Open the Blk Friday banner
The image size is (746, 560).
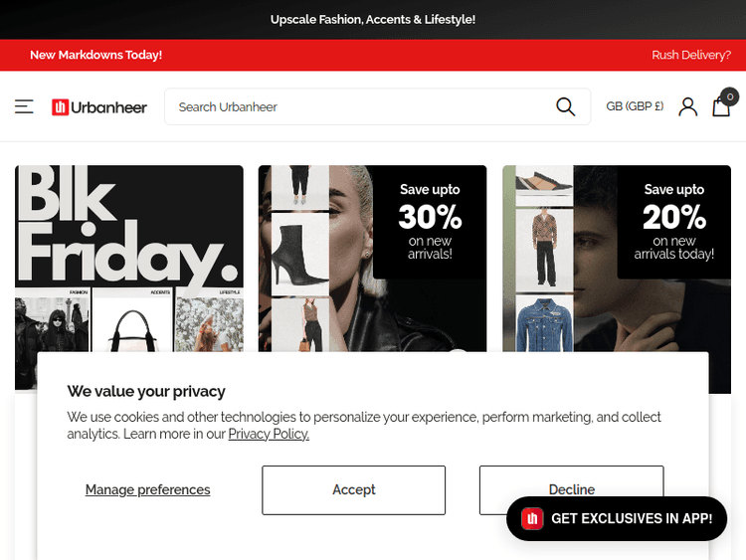point(129,259)
